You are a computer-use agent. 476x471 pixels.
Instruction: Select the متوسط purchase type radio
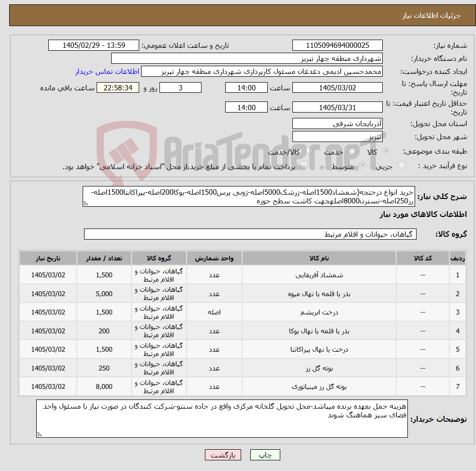point(362,165)
